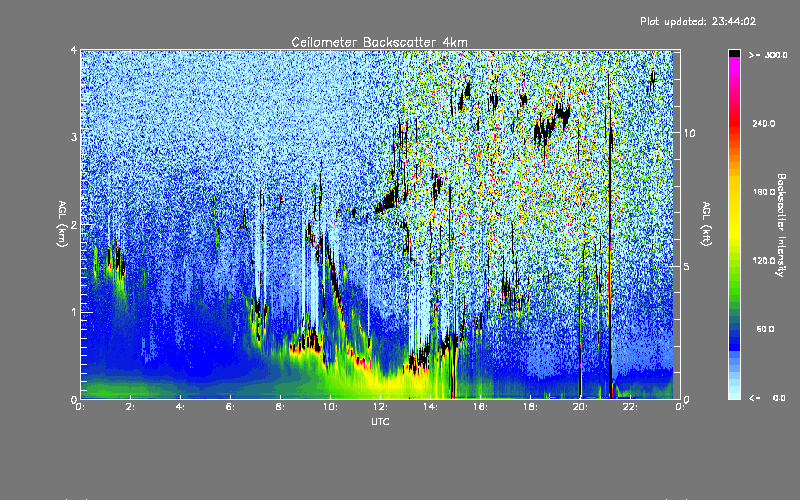
Task: Click the "18:" hour tick on the UTC axis
Action: point(530,407)
